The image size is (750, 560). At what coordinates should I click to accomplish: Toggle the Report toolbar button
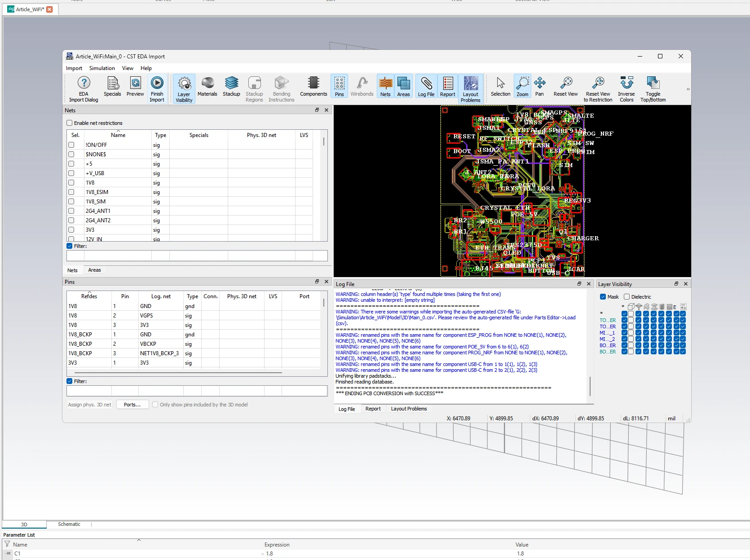[448, 86]
